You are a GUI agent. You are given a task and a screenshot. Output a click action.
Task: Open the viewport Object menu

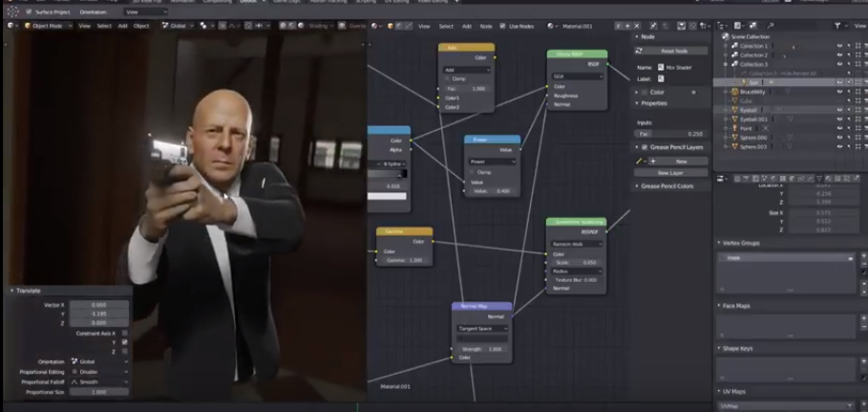[x=141, y=26]
